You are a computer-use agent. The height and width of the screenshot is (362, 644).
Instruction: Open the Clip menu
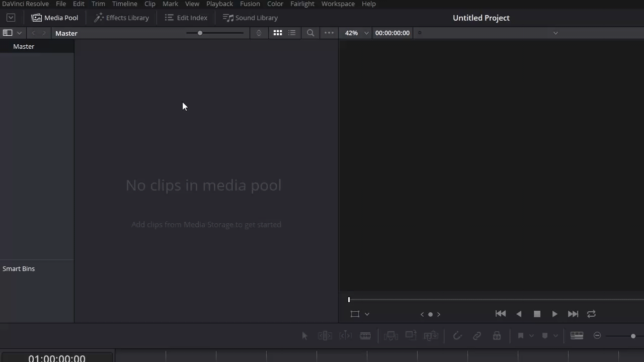tap(150, 4)
